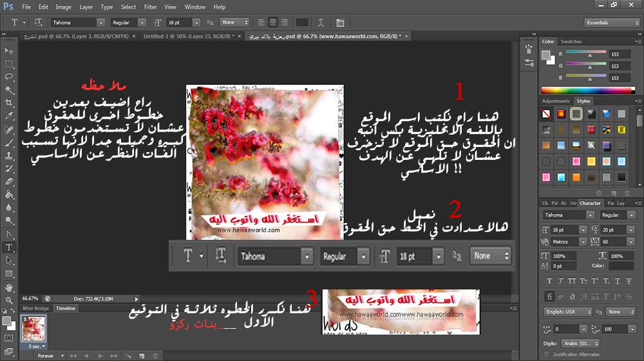Play the timeline animation

pos(99,355)
